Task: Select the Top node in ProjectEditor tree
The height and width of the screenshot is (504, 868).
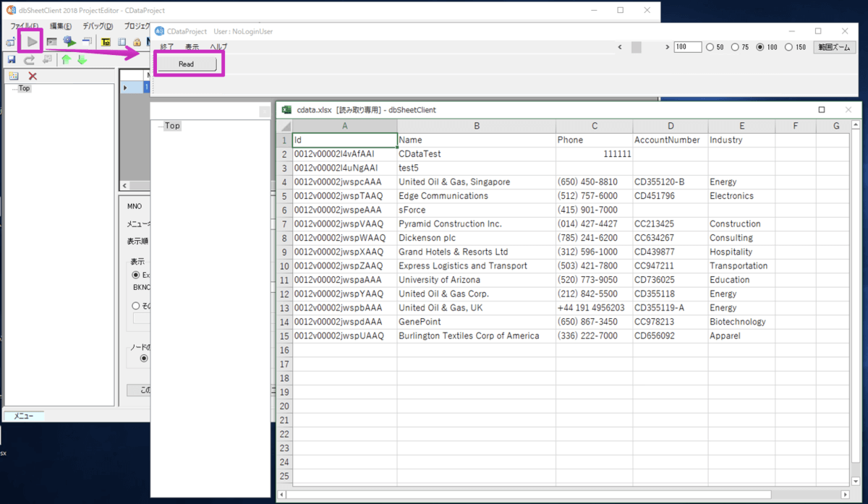Action: (25, 88)
